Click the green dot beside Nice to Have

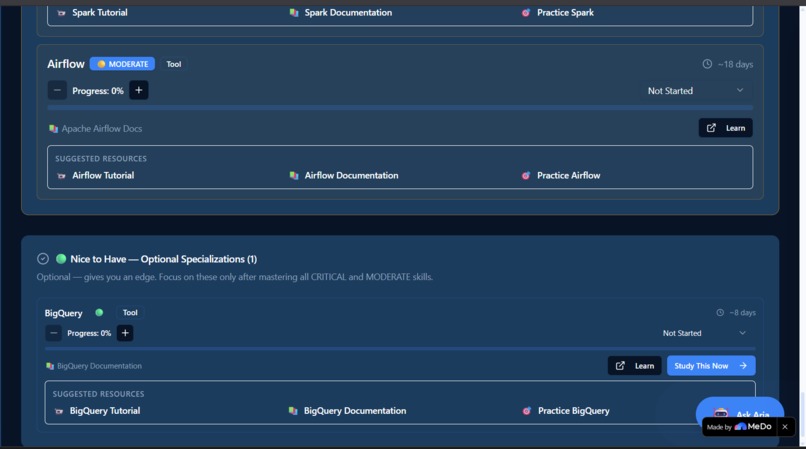pos(61,259)
